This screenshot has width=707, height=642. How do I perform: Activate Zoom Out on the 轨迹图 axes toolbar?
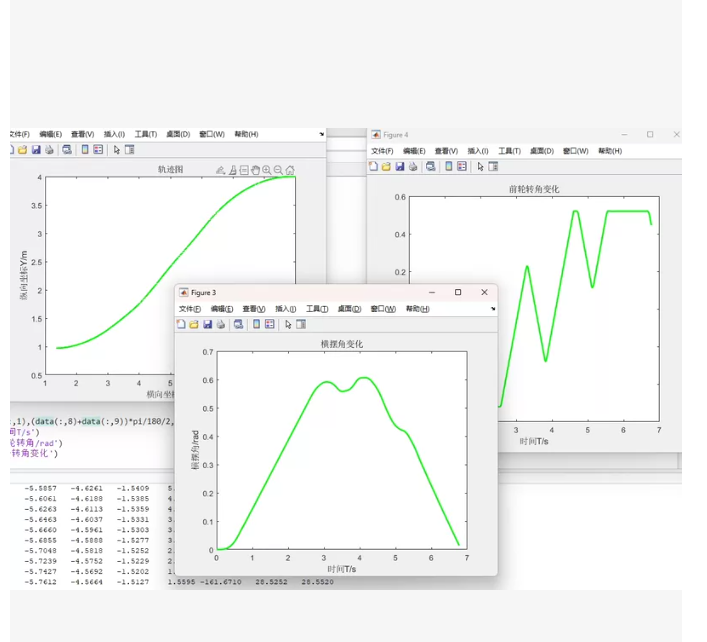[278, 170]
